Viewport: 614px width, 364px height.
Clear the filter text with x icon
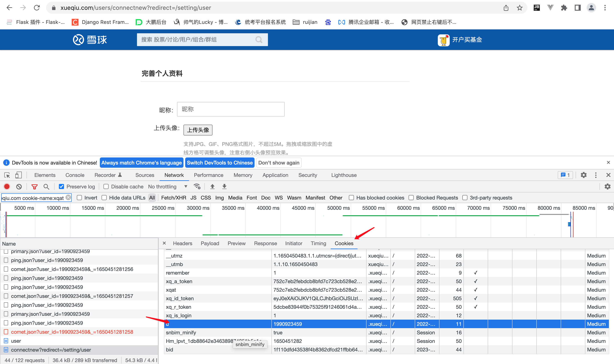(68, 197)
